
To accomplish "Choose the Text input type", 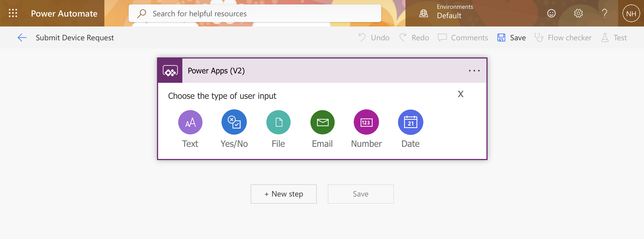I will (190, 129).
